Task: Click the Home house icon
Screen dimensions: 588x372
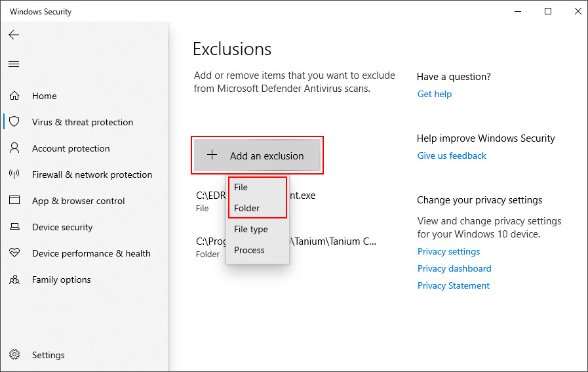Action: [14, 96]
